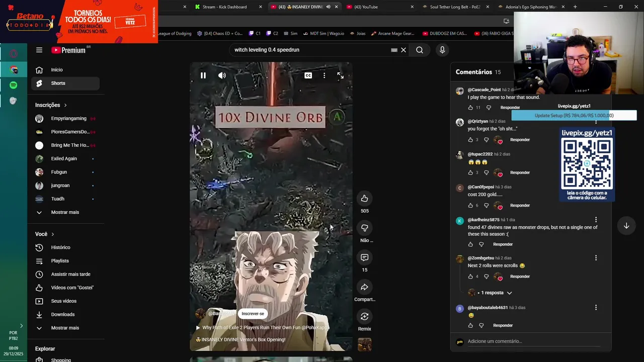This screenshot has height=362, width=644.
Task: Reply to @tupac2202's comment
Action: pyautogui.click(x=520, y=172)
